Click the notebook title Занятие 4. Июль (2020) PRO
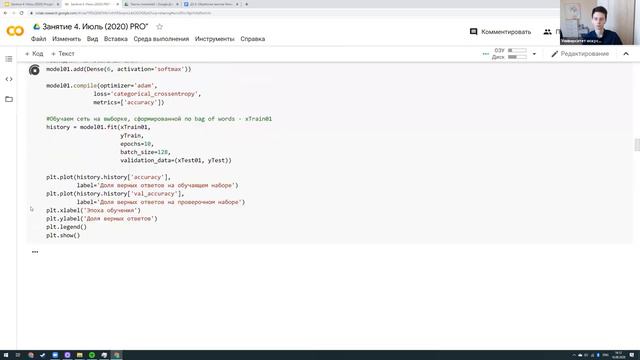The height and width of the screenshot is (360, 640). pos(95,27)
